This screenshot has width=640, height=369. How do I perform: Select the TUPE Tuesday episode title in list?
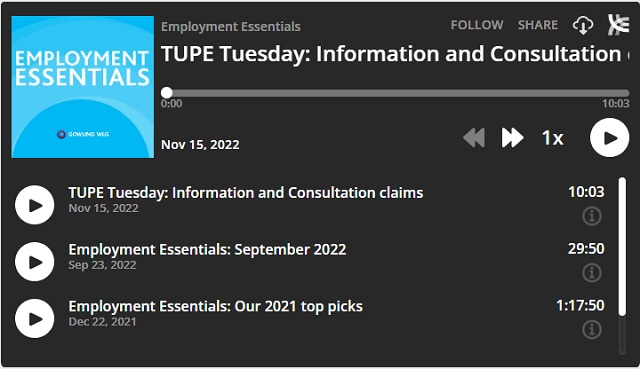pyautogui.click(x=246, y=193)
